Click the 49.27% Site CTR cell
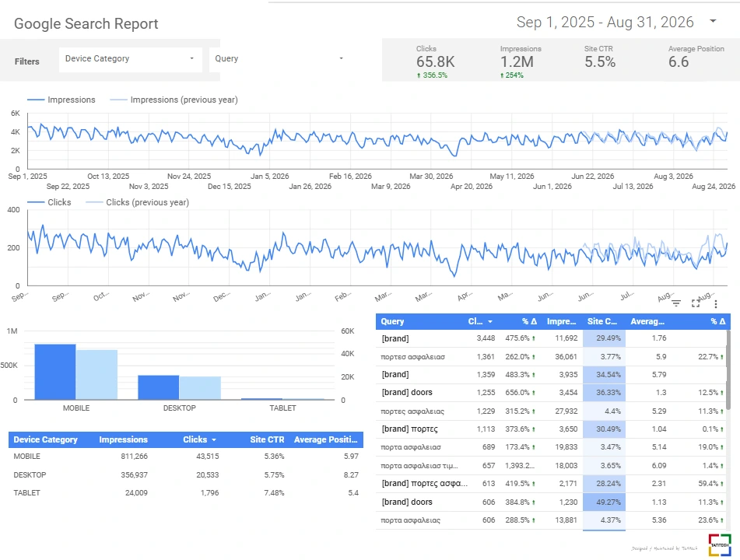Screen dimensions: 740x560 point(604,502)
